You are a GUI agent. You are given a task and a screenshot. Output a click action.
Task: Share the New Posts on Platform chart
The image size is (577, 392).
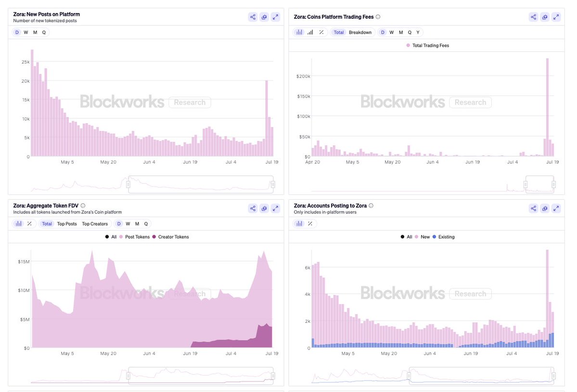point(253,17)
